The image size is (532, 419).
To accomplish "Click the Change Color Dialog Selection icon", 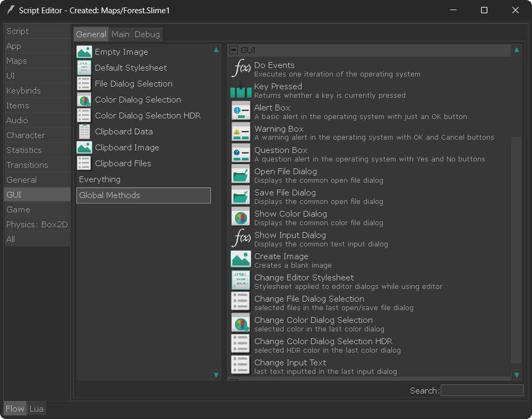I will pyautogui.click(x=241, y=323).
